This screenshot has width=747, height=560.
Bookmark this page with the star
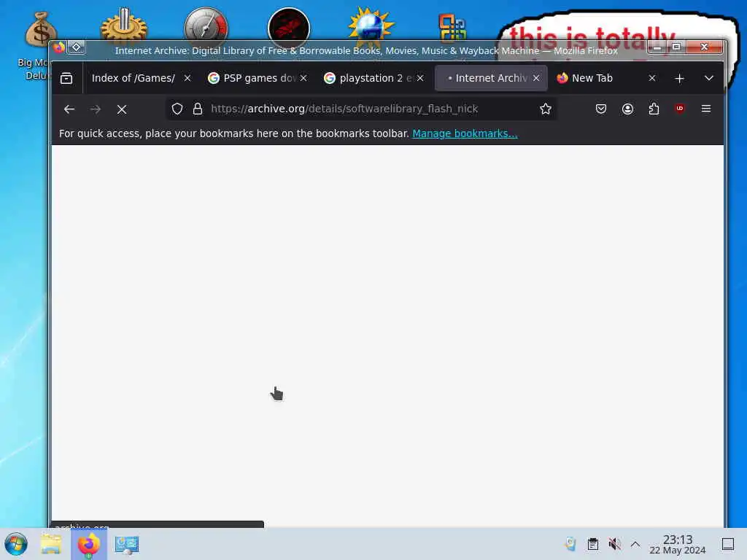coord(546,109)
